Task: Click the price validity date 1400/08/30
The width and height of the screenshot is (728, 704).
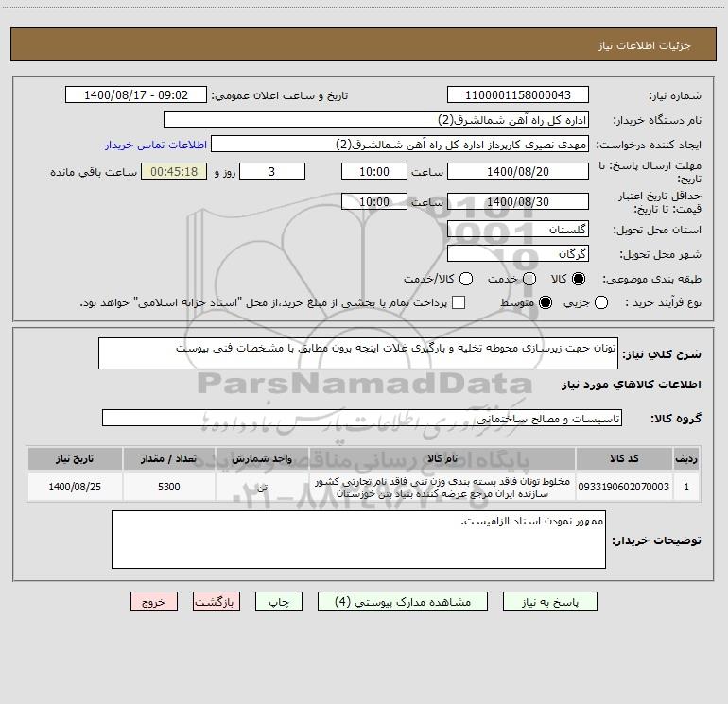Action: tap(518, 202)
